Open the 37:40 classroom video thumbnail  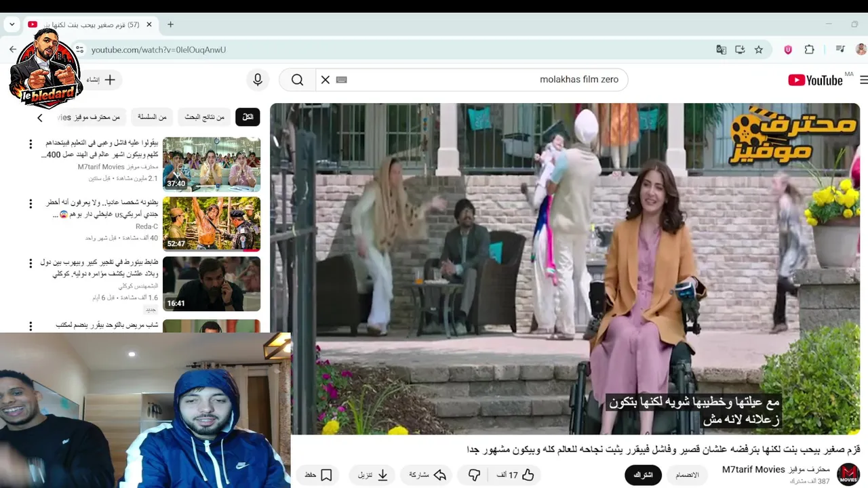212,164
